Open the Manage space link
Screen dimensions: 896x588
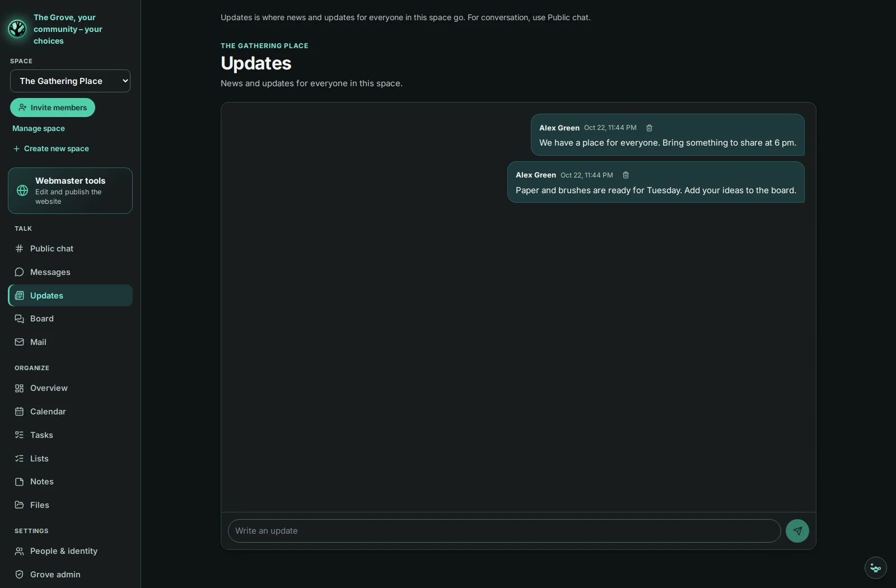[39, 128]
